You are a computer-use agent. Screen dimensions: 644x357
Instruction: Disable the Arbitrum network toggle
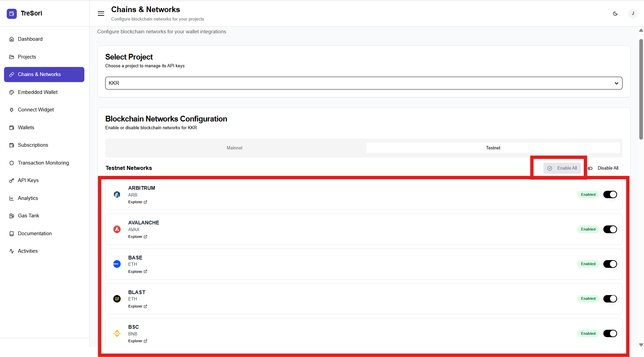[x=610, y=194]
